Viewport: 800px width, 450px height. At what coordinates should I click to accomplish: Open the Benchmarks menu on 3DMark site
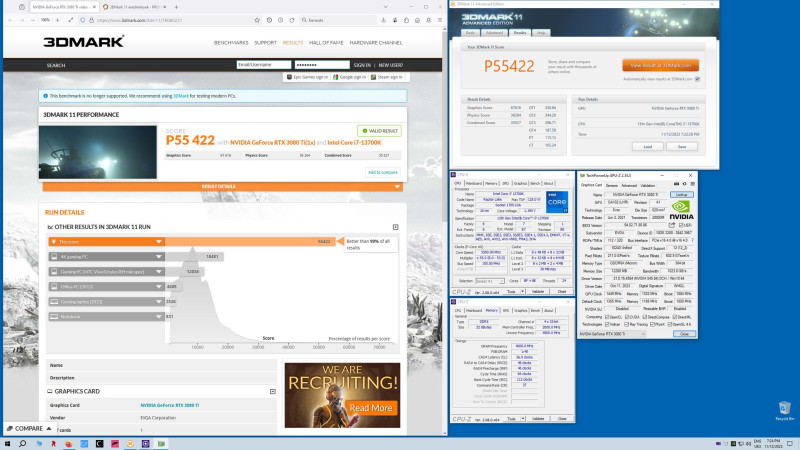[x=231, y=43]
